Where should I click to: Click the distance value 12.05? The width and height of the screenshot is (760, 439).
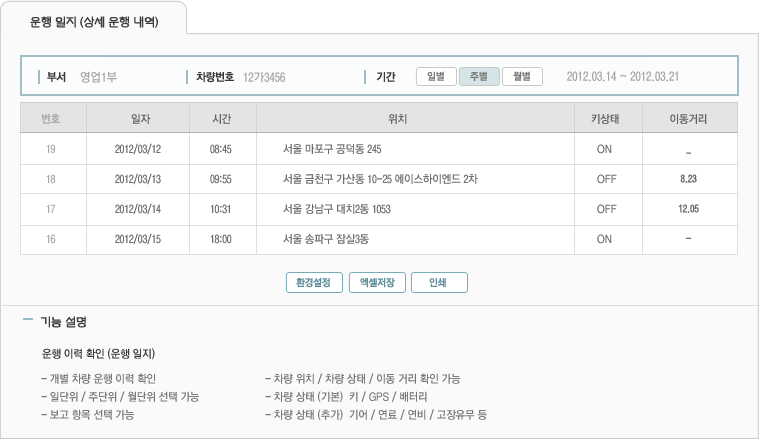tap(688, 209)
